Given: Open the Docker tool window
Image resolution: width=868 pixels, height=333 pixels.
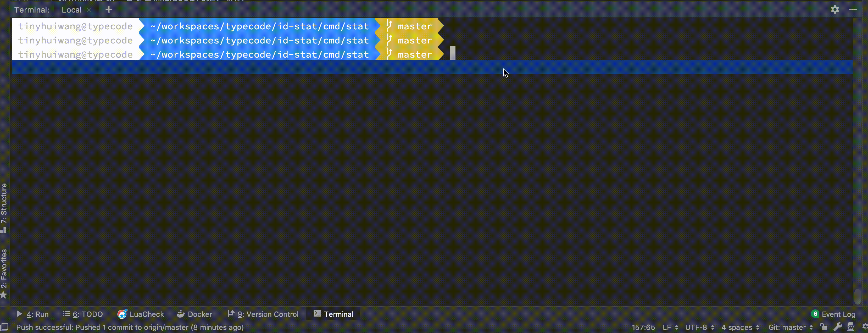Looking at the screenshot, I should [x=195, y=314].
